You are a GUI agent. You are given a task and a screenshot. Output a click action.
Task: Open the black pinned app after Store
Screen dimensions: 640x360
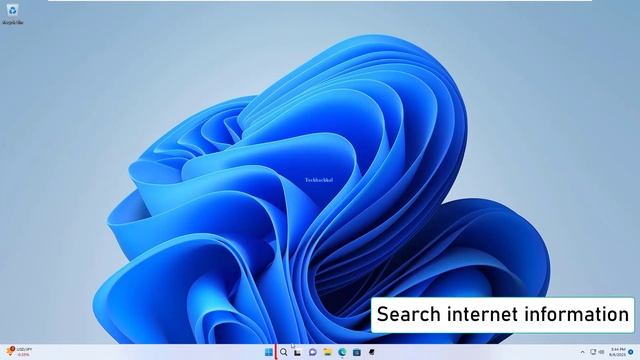tap(371, 352)
